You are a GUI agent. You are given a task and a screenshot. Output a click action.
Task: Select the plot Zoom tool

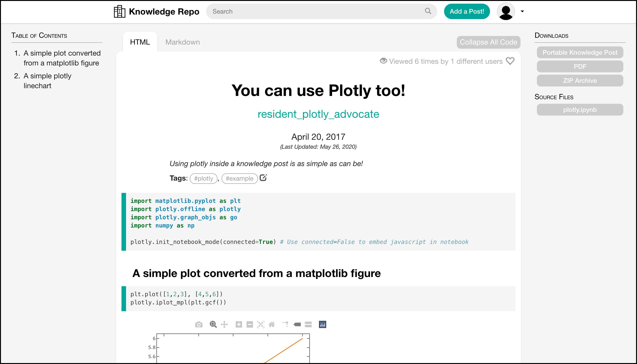click(x=213, y=325)
